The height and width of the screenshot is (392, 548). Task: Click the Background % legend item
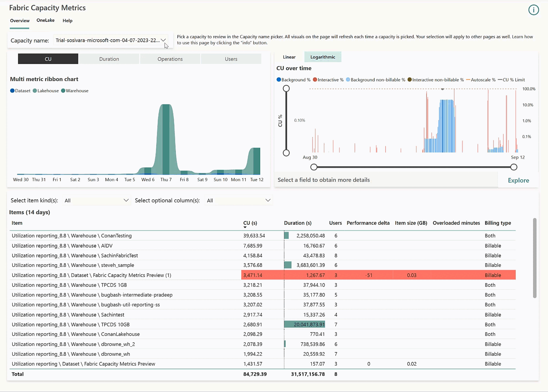pyautogui.click(x=279, y=79)
